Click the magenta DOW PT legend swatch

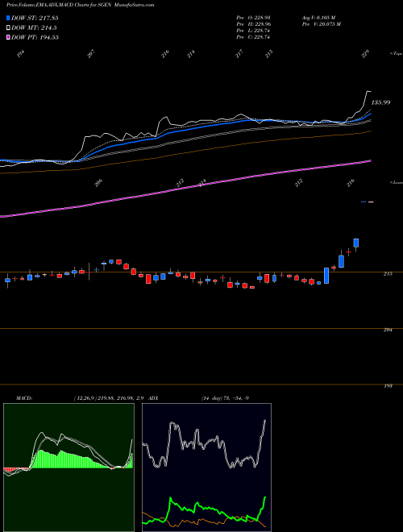point(8,37)
